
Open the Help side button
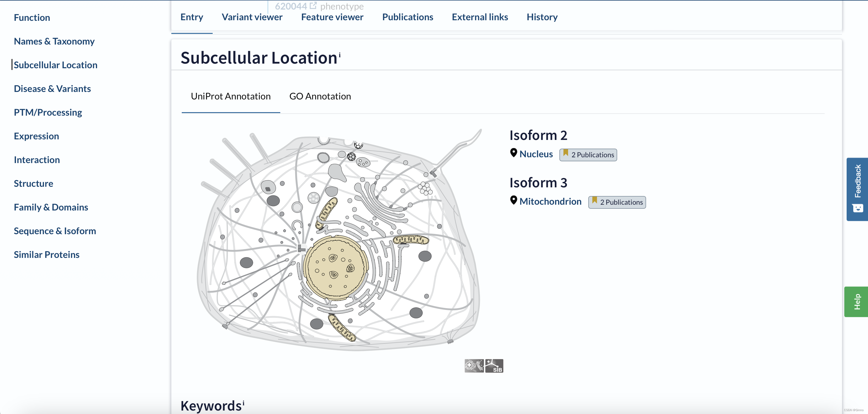click(x=856, y=302)
